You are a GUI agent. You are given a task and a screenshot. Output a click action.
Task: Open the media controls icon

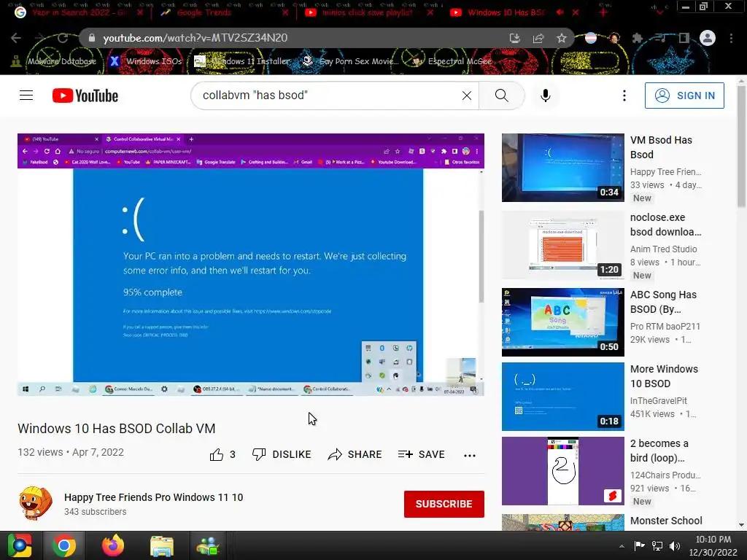click(x=661, y=38)
